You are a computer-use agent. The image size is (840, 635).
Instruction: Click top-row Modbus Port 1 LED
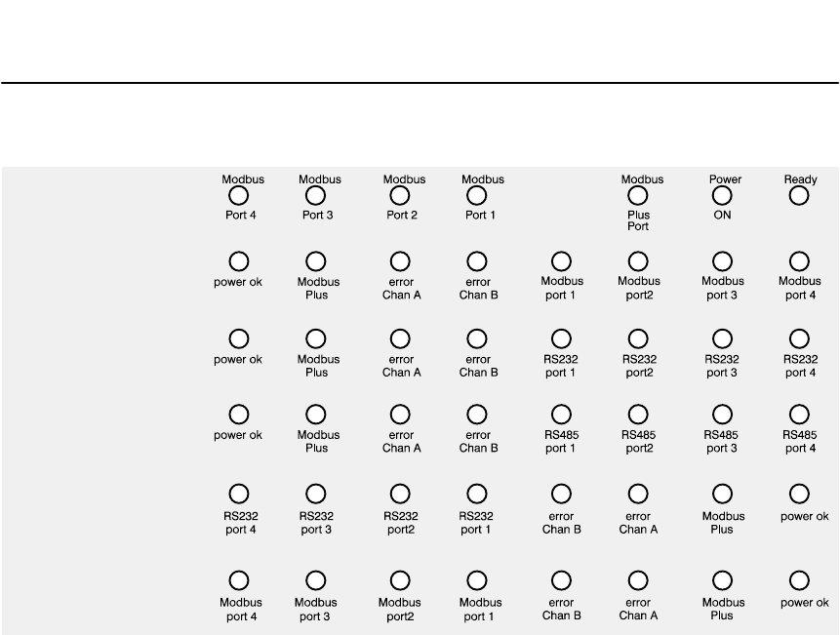click(x=477, y=196)
